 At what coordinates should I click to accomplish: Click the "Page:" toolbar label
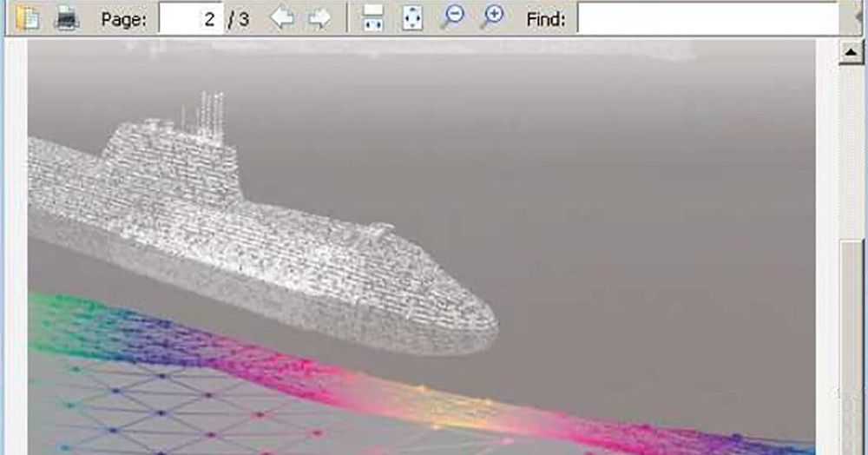[122, 19]
